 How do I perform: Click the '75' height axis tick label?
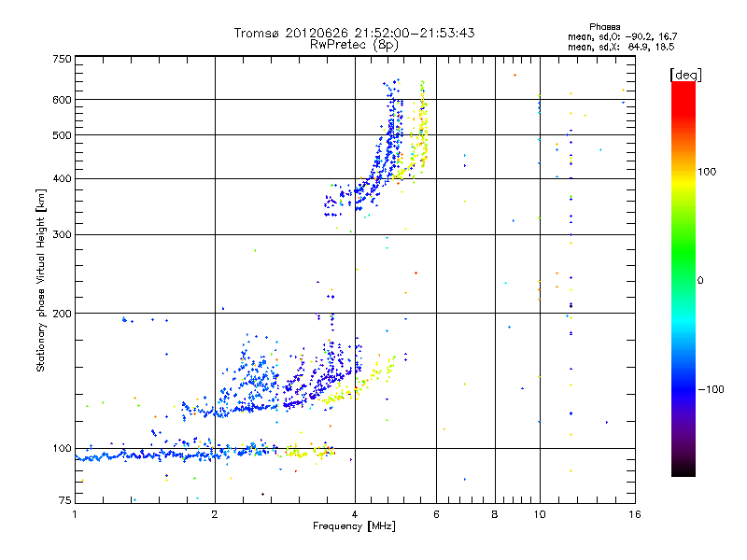pyautogui.click(x=65, y=500)
